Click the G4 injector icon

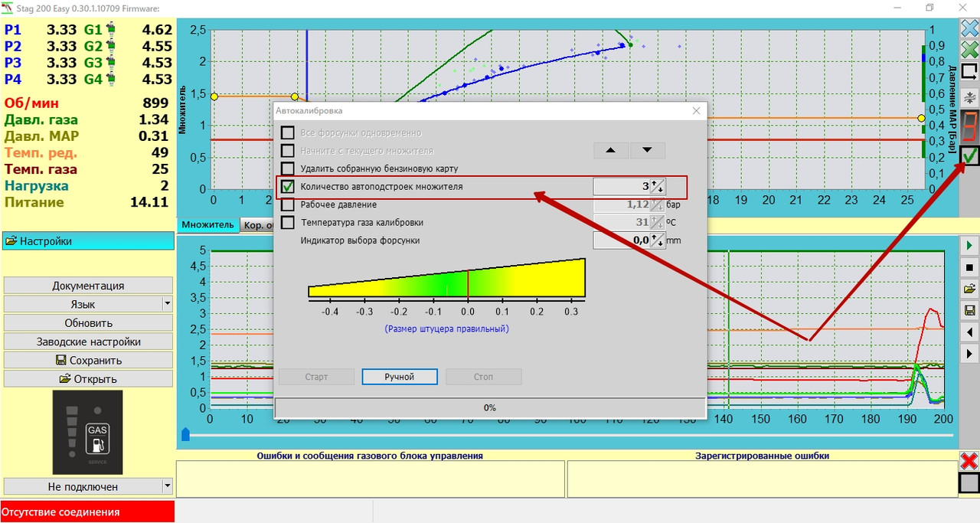coord(112,79)
